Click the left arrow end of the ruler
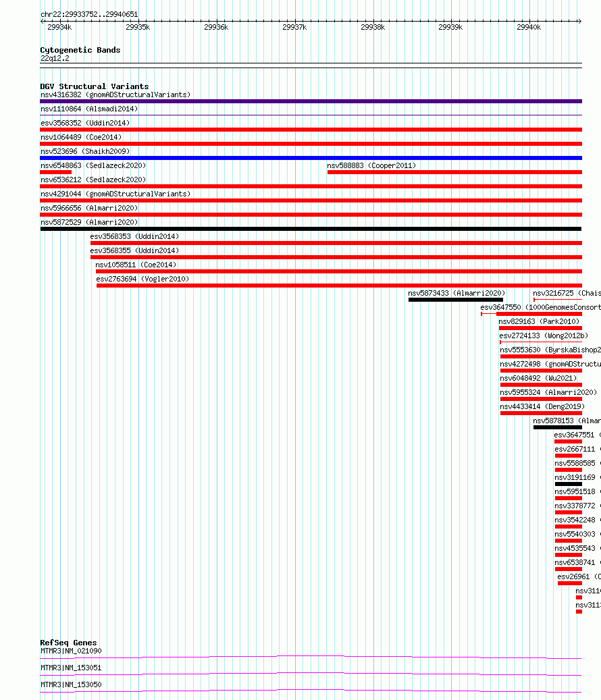Screen dimensions: 601x700 tap(43, 21)
